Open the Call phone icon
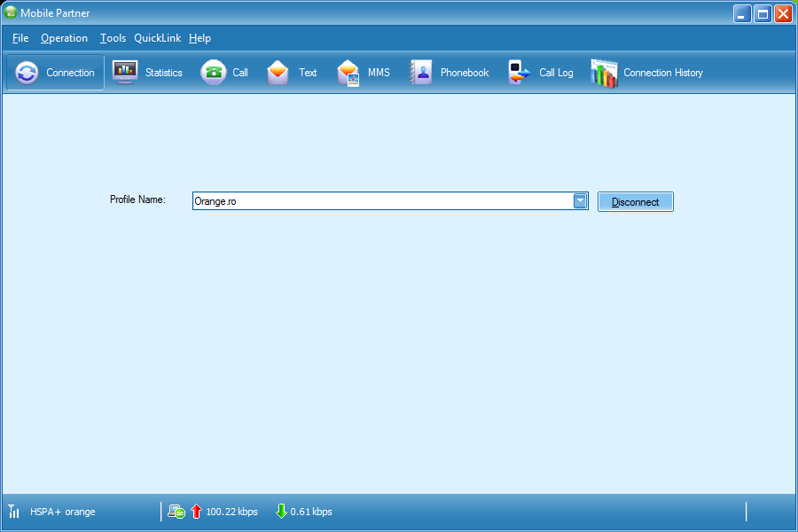 (214, 73)
